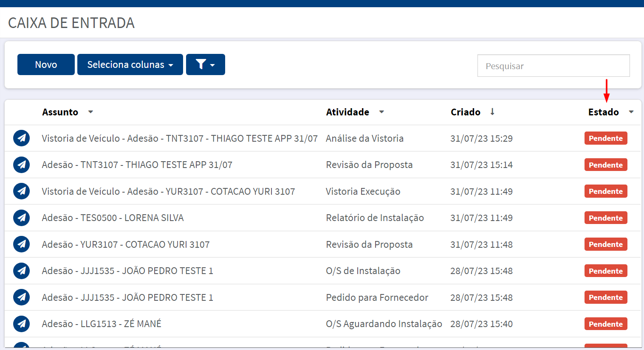The width and height of the screenshot is (644, 350).
Task: Click the CAIXA DE ENTRADA page title
Action: click(71, 23)
